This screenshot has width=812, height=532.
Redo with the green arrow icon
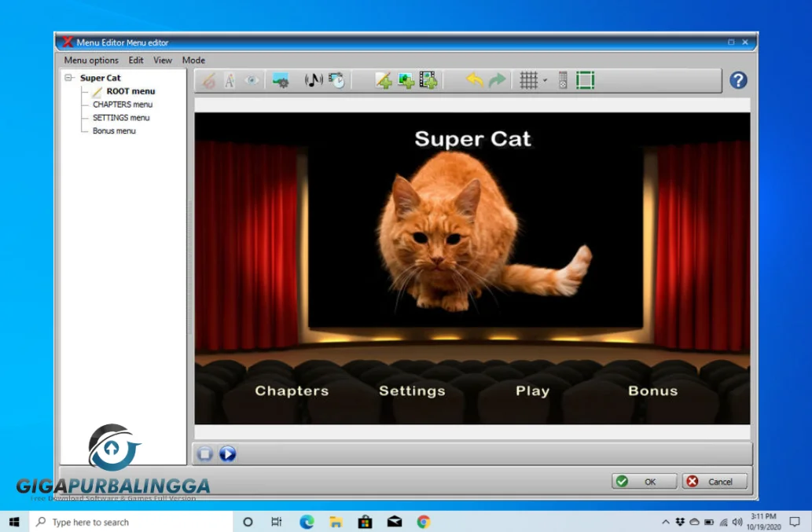pyautogui.click(x=497, y=79)
